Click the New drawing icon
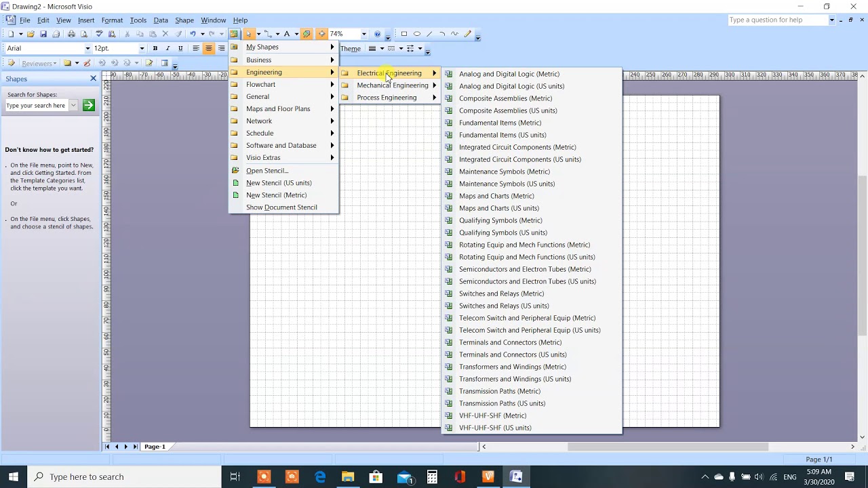This screenshot has height=488, width=868. (x=11, y=34)
